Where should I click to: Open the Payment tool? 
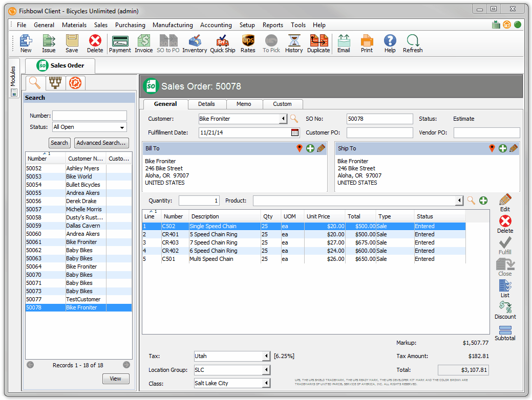(x=120, y=43)
